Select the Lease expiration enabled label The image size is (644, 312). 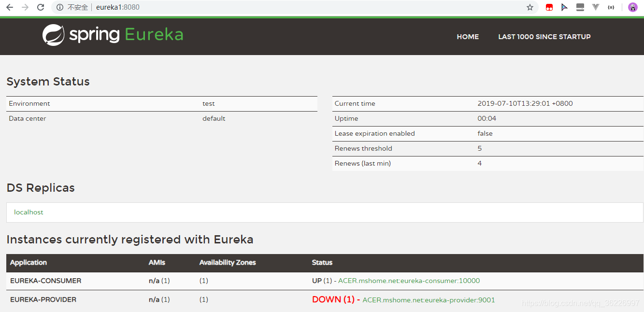point(375,133)
